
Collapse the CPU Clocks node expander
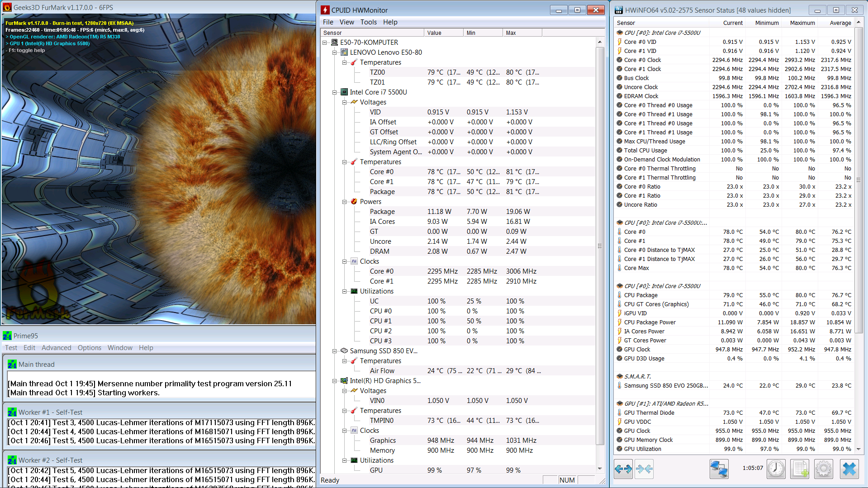point(344,261)
